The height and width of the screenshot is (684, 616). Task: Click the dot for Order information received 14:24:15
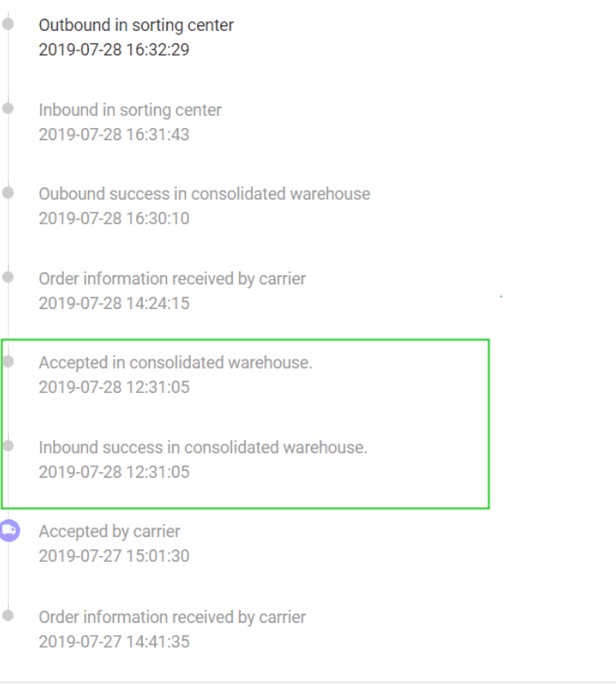(x=8, y=276)
